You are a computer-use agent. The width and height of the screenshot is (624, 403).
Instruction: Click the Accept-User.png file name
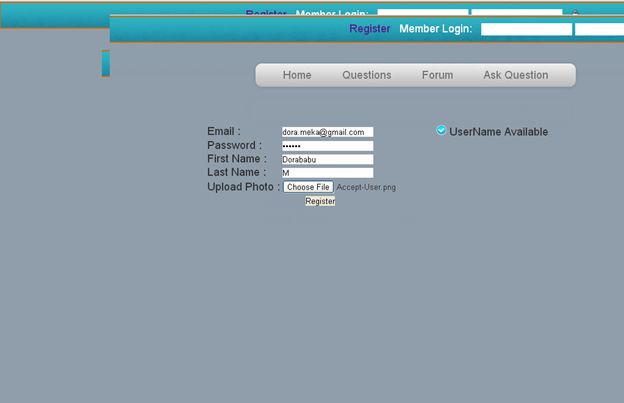point(366,187)
